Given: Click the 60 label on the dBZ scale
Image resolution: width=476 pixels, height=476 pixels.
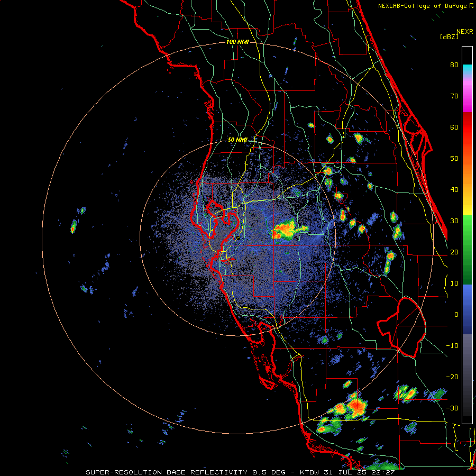Looking at the screenshot, I should (454, 127).
